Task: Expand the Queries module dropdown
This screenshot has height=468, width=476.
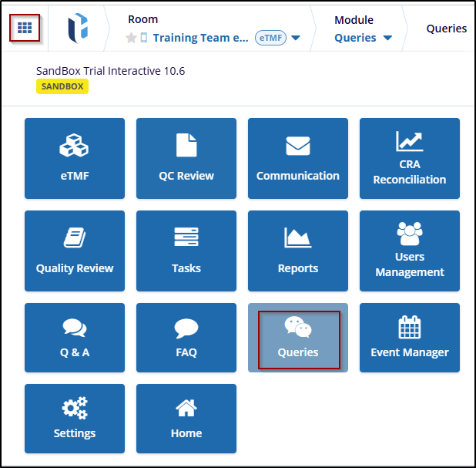Action: (387, 39)
